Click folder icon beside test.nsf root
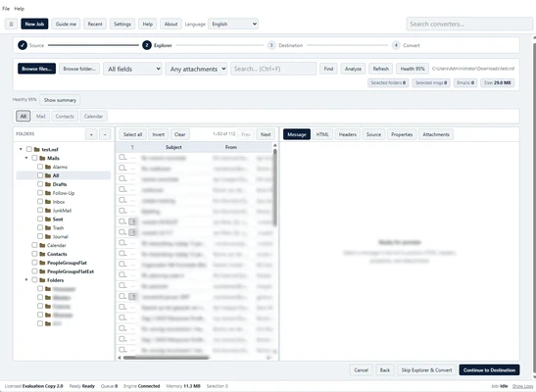This screenshot has height=392, width=536. (37, 149)
